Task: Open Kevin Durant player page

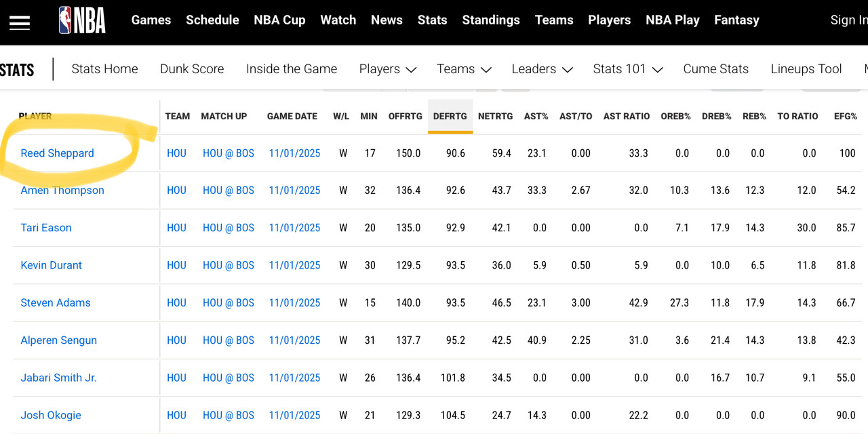Action: tap(52, 265)
